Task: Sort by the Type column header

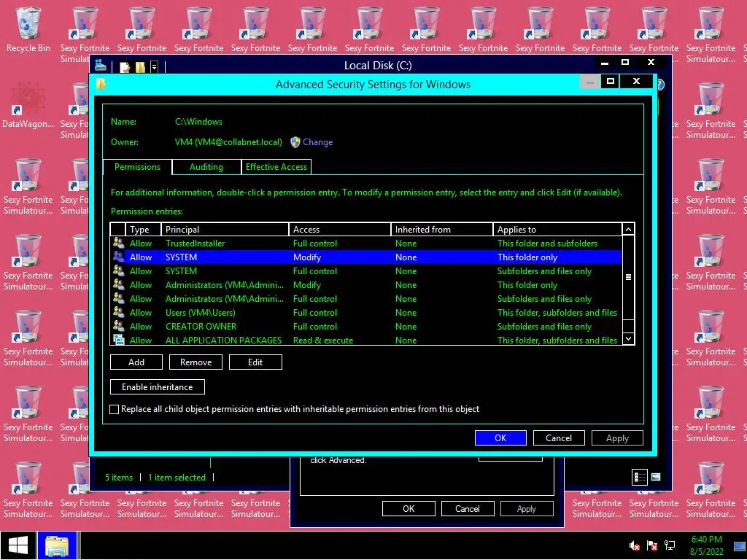Action: [143, 230]
